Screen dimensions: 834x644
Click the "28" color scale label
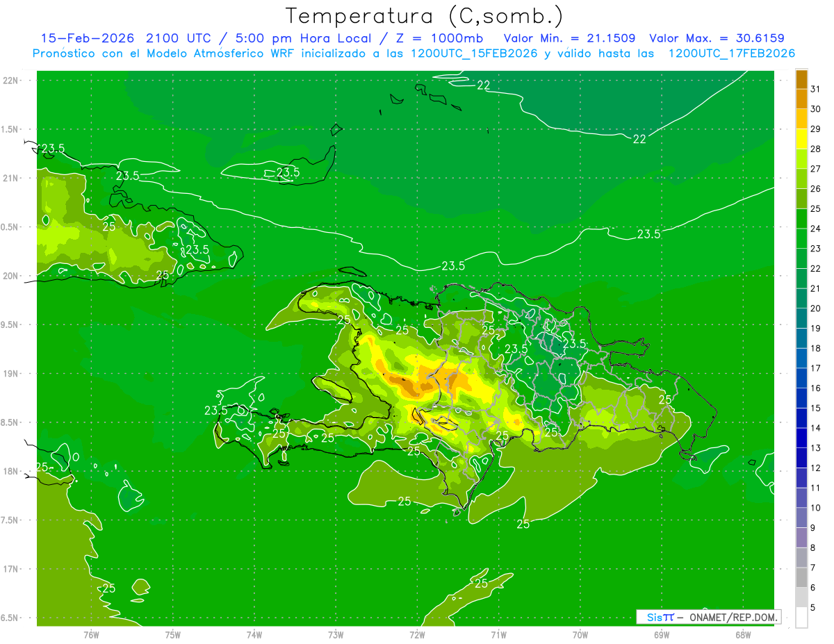point(816,149)
